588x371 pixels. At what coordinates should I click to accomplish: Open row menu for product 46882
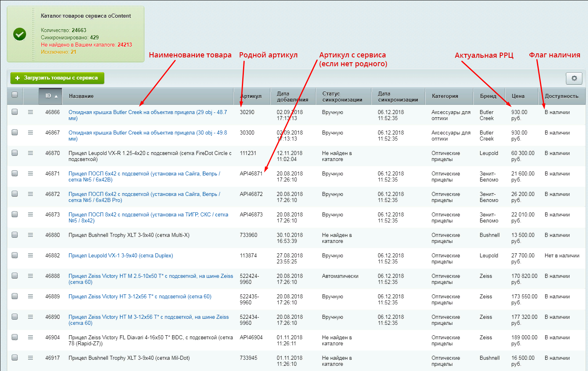30,255
